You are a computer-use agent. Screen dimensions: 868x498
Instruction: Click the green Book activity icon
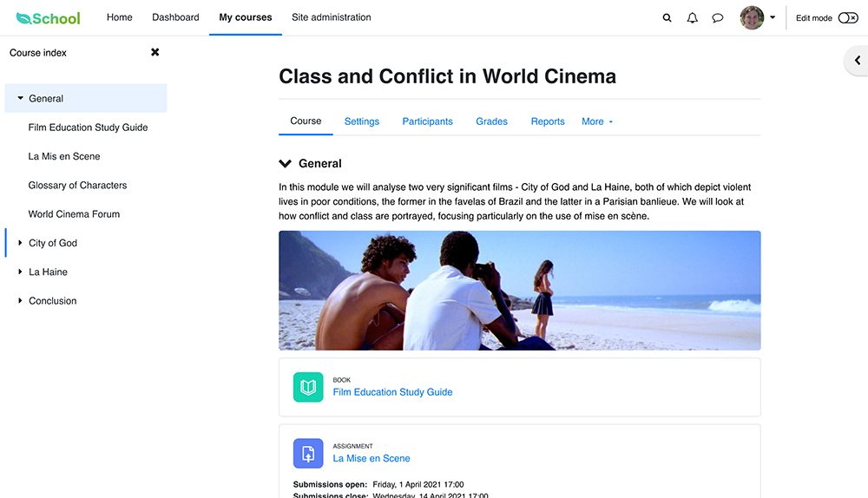[x=308, y=387]
